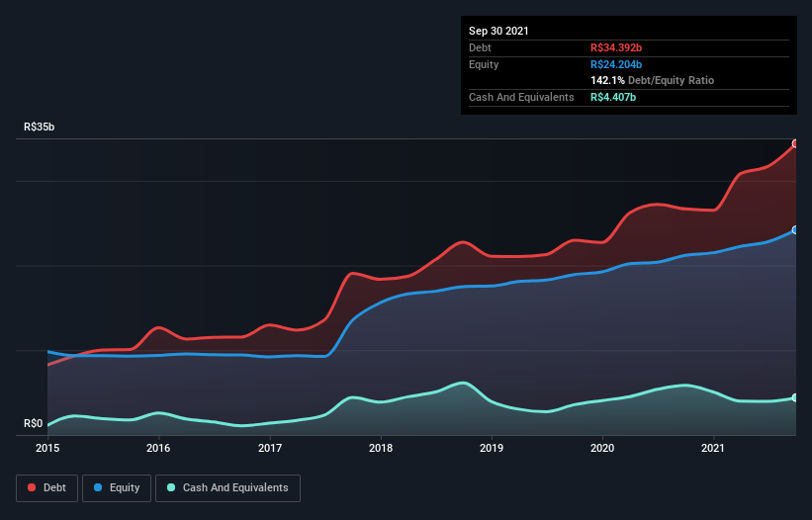Click the 2016 x-axis label

158,448
